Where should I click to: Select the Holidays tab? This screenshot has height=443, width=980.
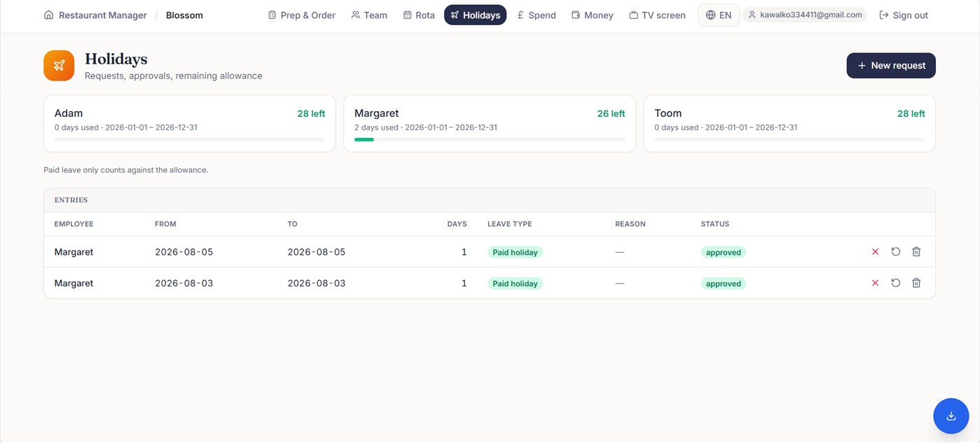[475, 15]
